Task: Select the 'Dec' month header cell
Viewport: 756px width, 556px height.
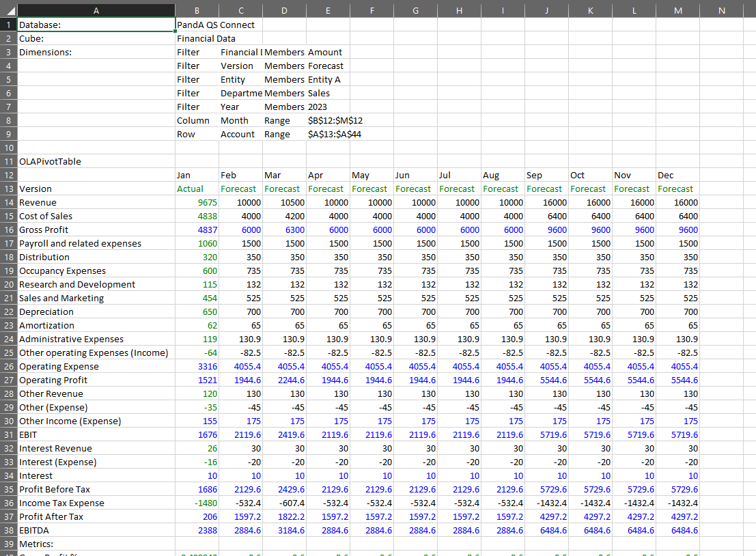Action: (x=666, y=175)
